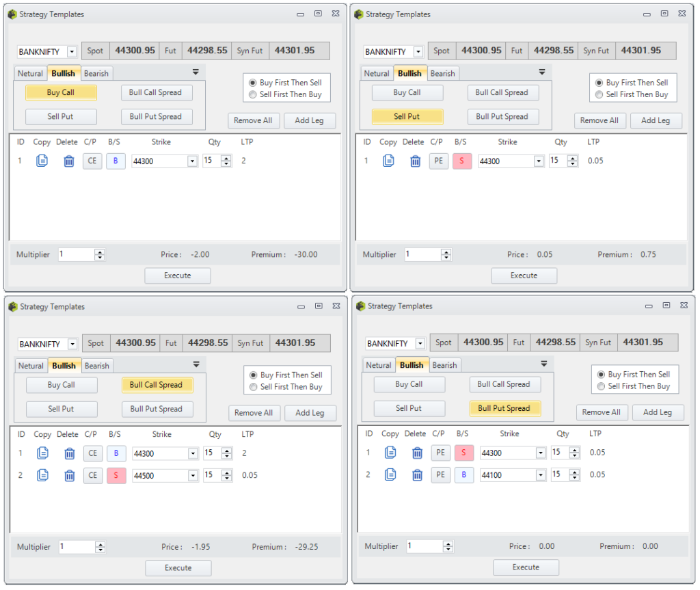Click the highlighted Bull Put Spread template button
The image size is (700, 590).
coord(504,408)
